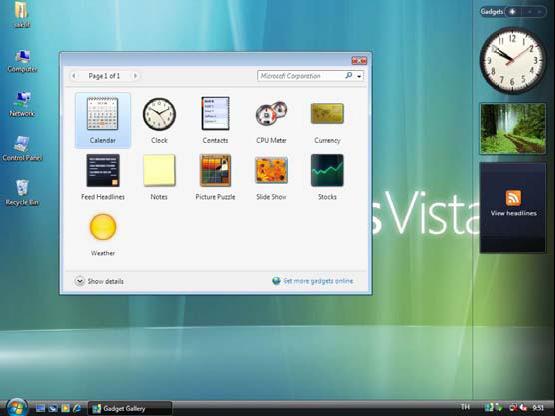Select the user folder desktop icon
Screen dimensions: 555x416
click(x=22, y=15)
